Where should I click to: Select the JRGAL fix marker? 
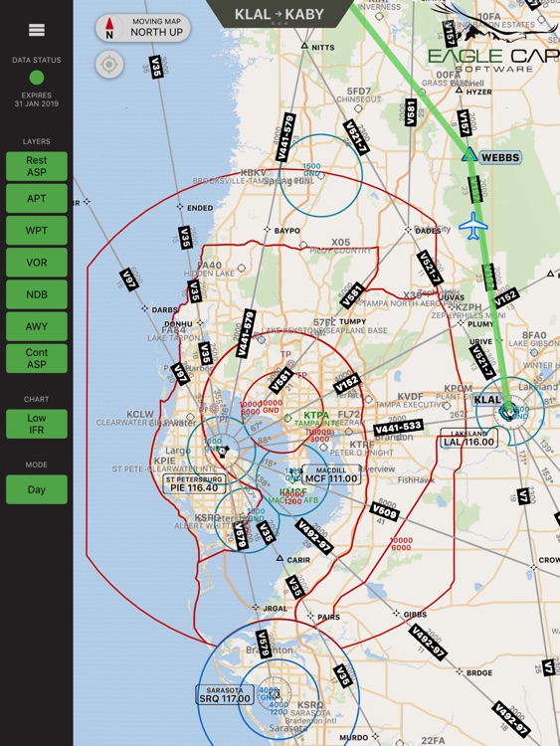256,608
